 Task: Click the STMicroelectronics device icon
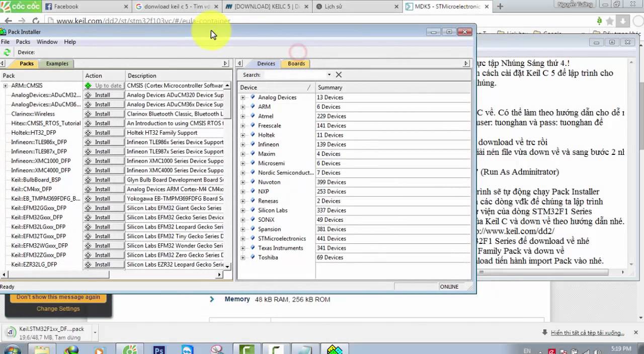click(x=252, y=239)
